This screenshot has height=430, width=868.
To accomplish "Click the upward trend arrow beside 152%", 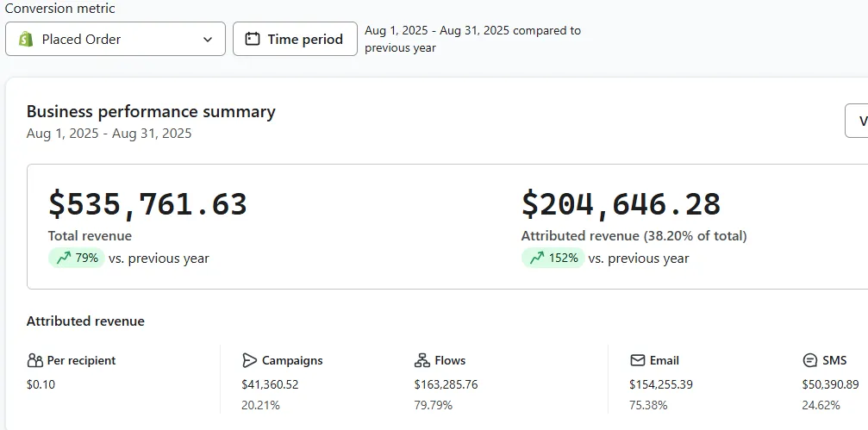I will (536, 258).
